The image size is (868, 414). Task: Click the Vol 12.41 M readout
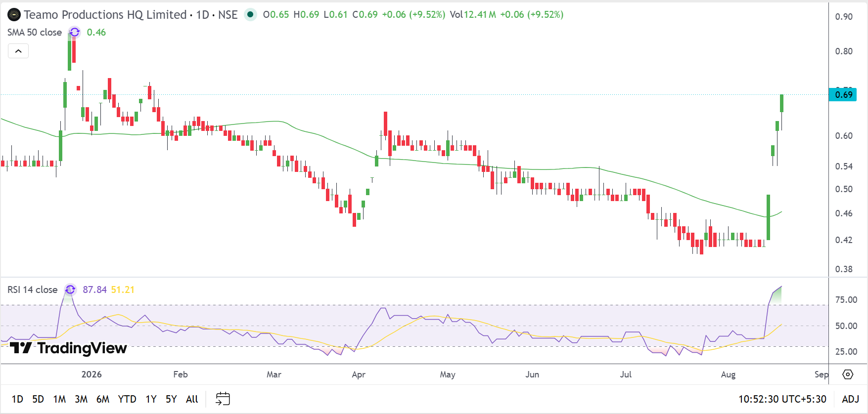[473, 15]
